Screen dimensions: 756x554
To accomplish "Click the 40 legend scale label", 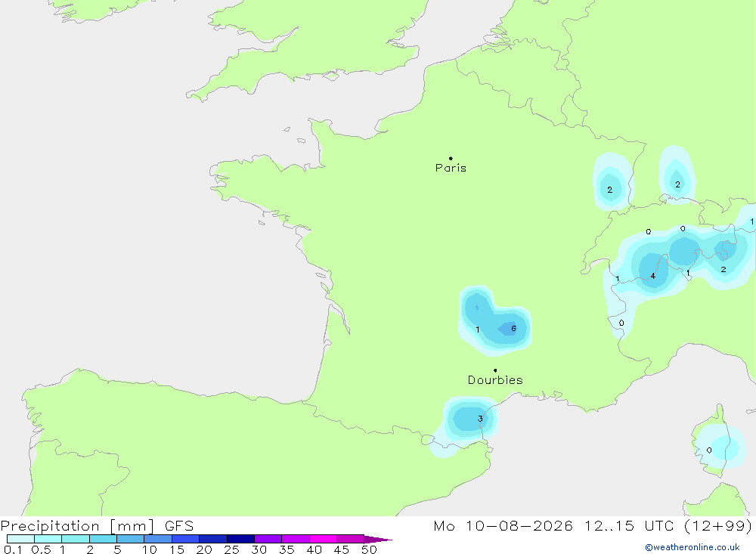I will [314, 549].
